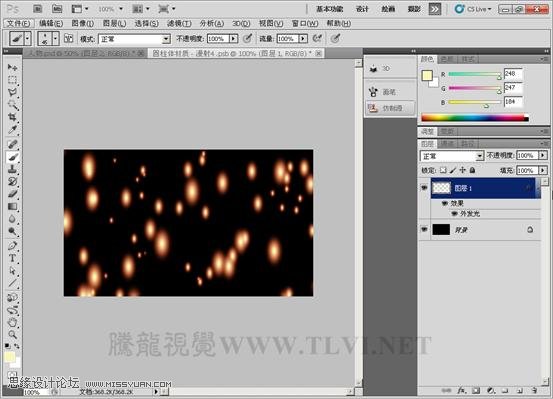
Task: Toggle visibility of 外发光 effect
Action: [x=455, y=213]
